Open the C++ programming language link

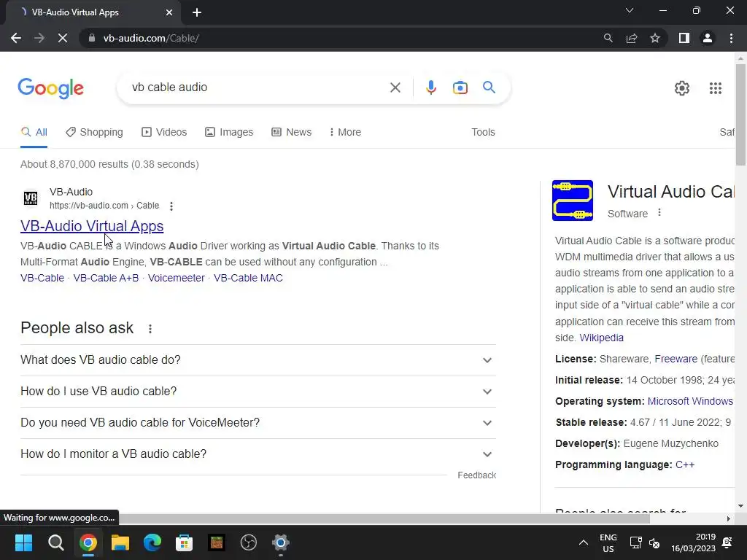[684, 464]
